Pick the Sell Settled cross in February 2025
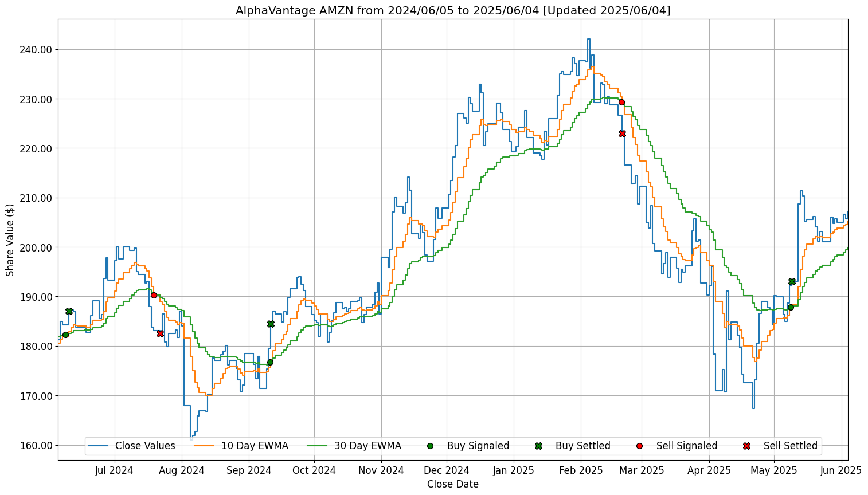The image size is (868, 495). [x=622, y=133]
